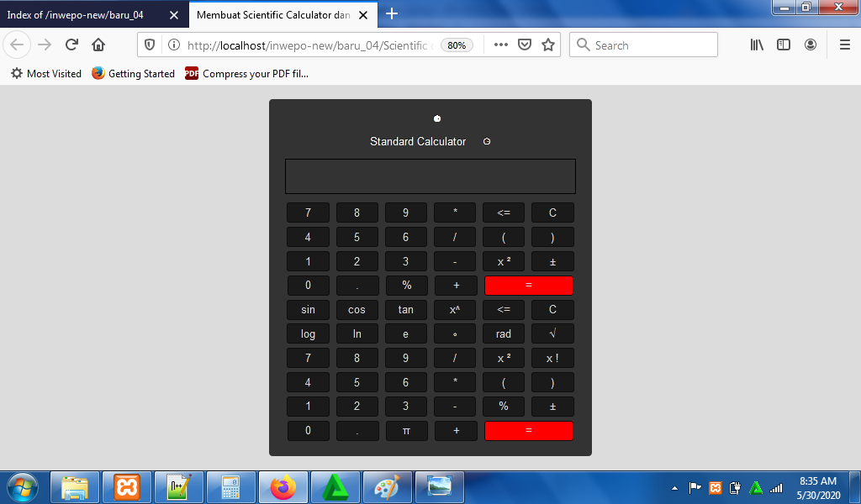Click the degree symbol button
The height and width of the screenshot is (504, 861).
[x=455, y=334]
